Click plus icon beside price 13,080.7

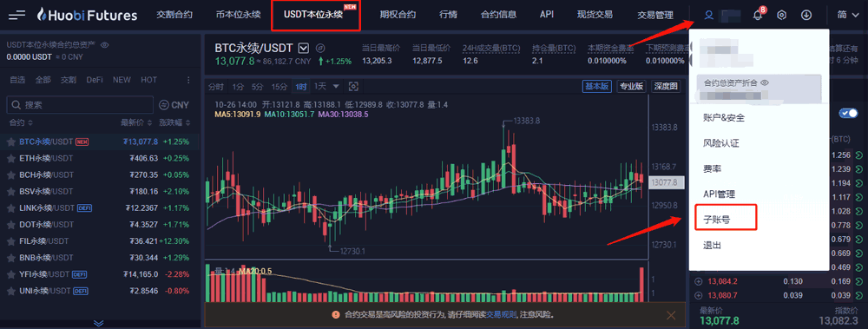698,295
